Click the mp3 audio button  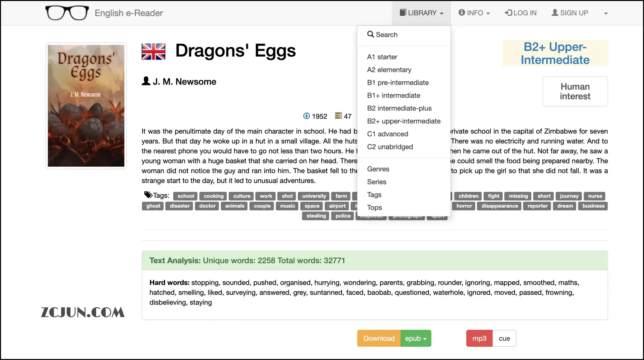[479, 338]
